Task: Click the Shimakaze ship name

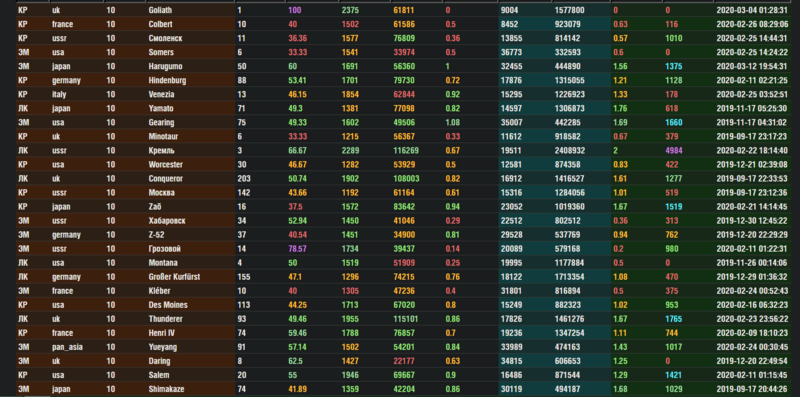Action: (166, 389)
